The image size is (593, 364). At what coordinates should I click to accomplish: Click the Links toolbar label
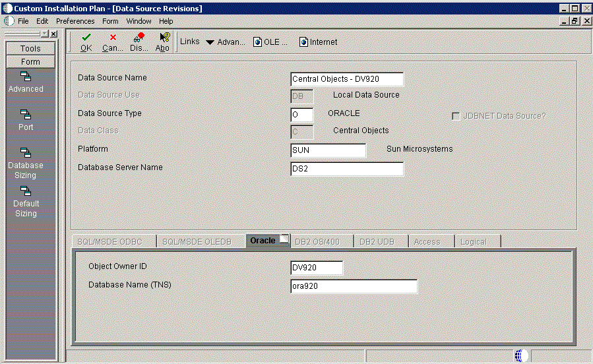click(x=189, y=42)
